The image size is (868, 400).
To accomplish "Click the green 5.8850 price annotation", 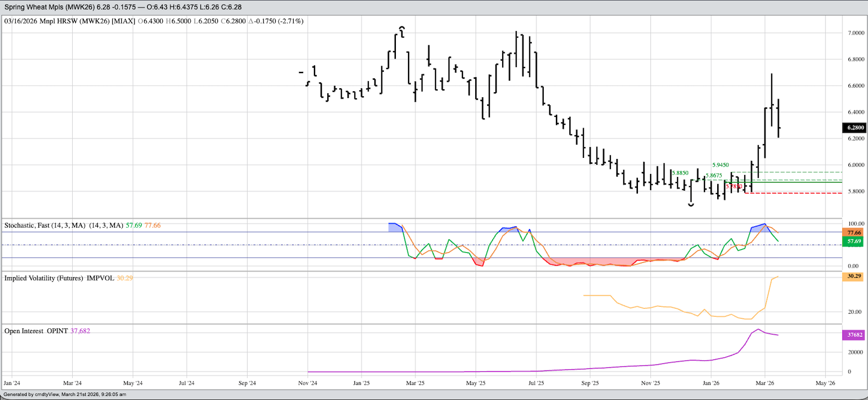I will (680, 173).
